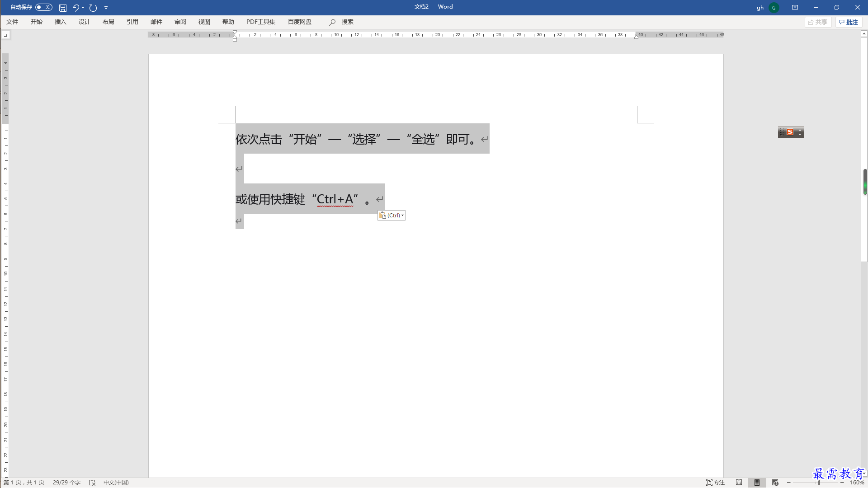The height and width of the screenshot is (488, 868).
Task: Open the 百度网盘 tab
Action: click(299, 22)
